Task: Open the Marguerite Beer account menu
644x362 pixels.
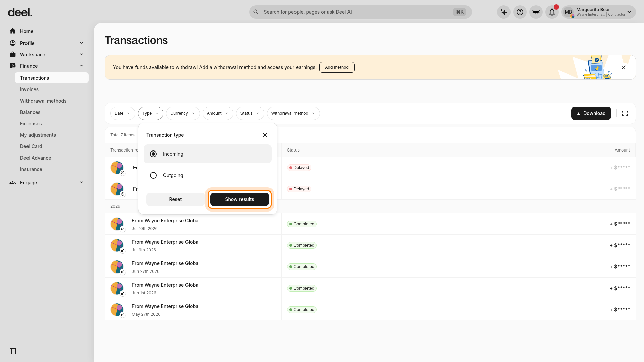Action: click(x=598, y=12)
